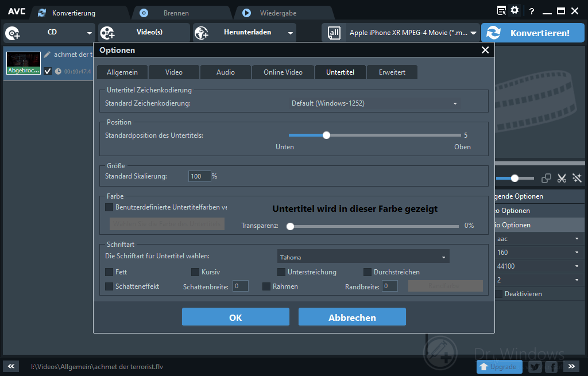Click the disabled Randfarbe button
Viewport: 588px width, 376px height.
(446, 286)
